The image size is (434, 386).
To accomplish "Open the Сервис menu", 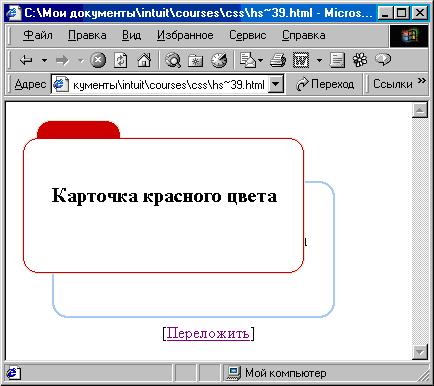I will pyautogui.click(x=248, y=35).
